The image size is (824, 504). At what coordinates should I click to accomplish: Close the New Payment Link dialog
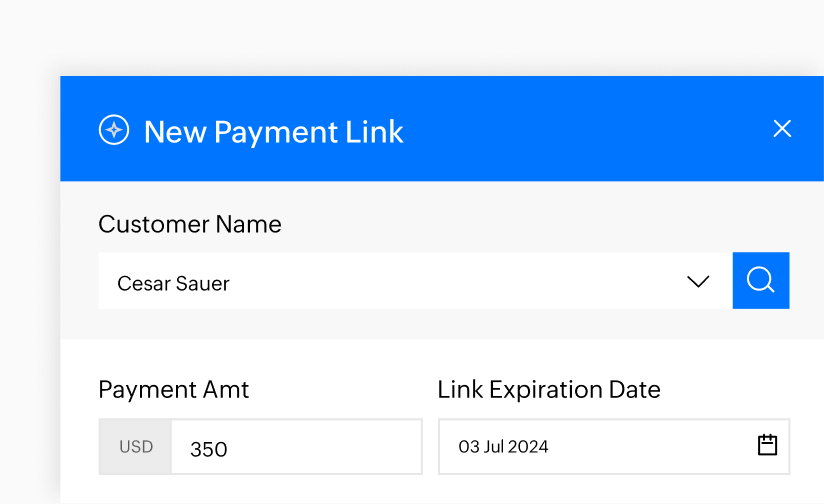(x=782, y=129)
